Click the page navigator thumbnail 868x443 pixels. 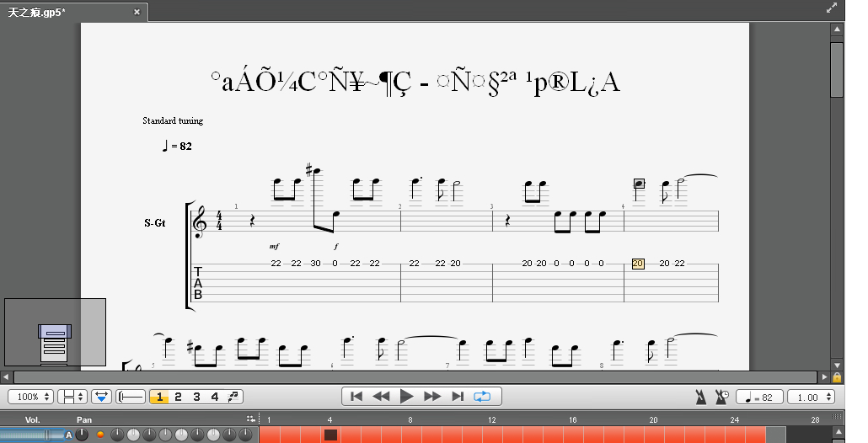[x=55, y=333]
